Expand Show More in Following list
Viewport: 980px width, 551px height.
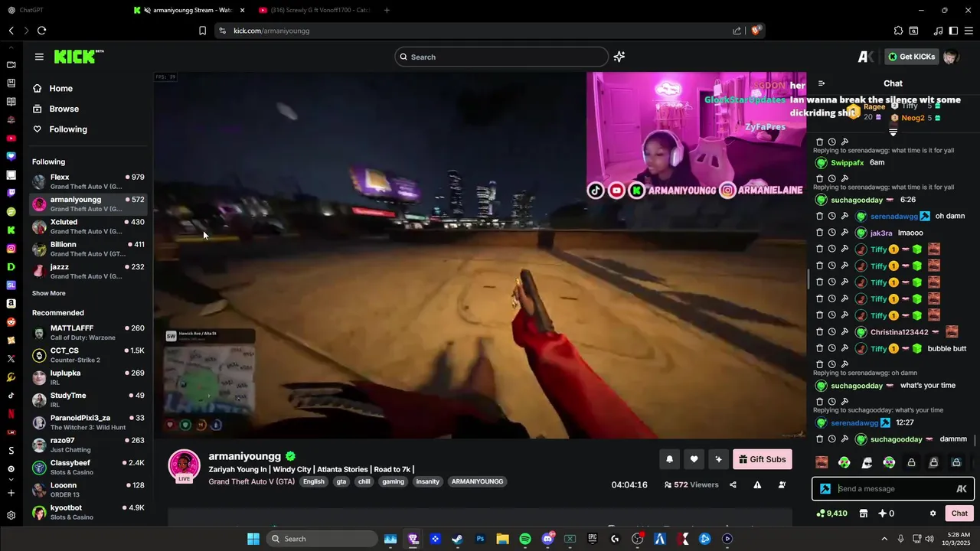click(49, 293)
